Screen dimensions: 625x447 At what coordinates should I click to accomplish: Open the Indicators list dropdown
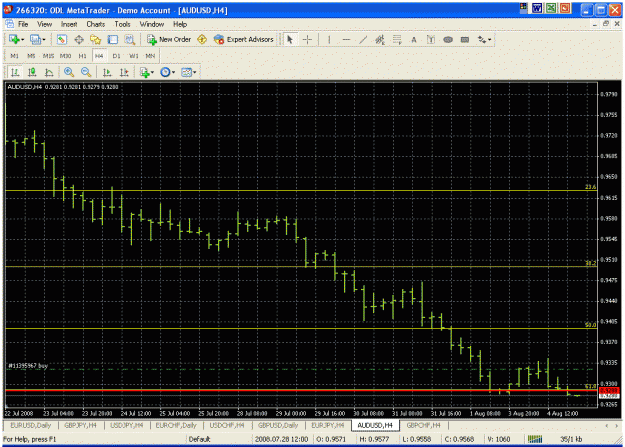click(147, 72)
